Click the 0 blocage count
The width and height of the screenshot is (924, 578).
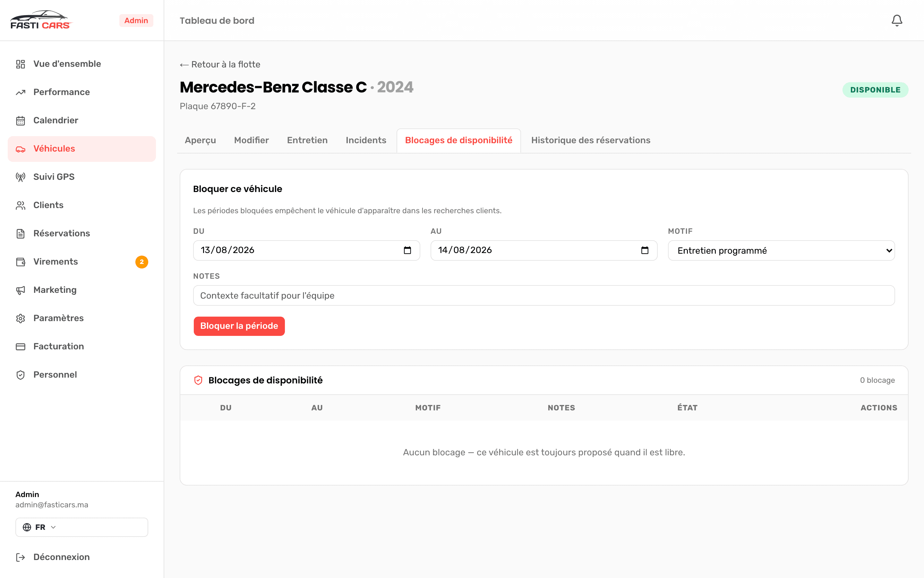877,381
